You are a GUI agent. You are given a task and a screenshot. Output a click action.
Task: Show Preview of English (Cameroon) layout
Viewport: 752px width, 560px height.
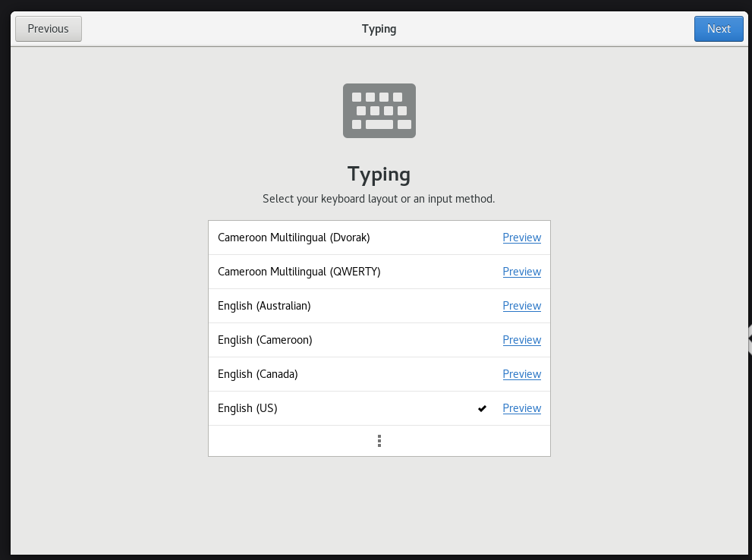521,340
